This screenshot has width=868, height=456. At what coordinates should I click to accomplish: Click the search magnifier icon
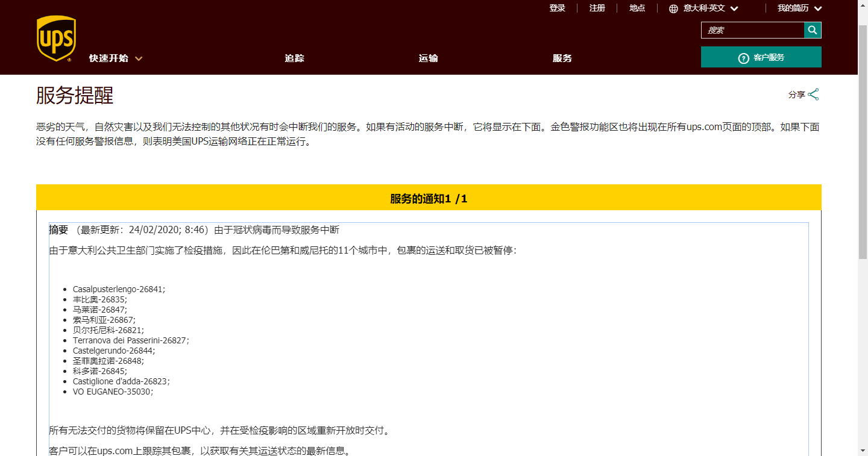(x=812, y=30)
